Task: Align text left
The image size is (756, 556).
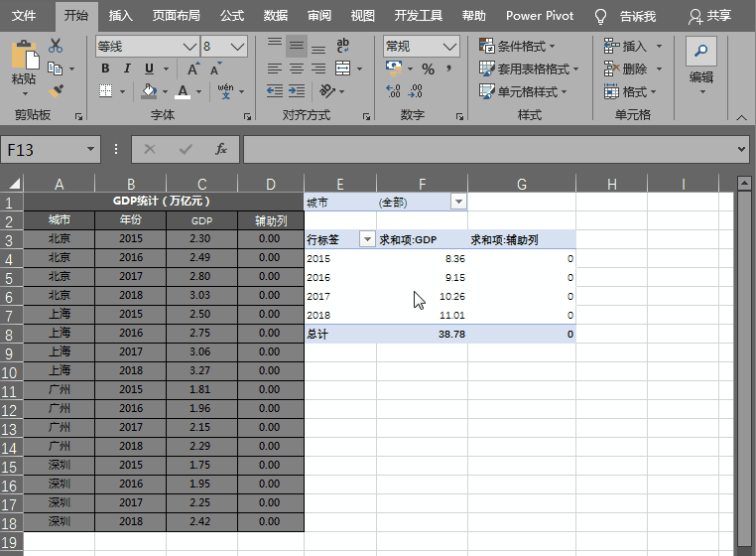Action: coord(275,69)
